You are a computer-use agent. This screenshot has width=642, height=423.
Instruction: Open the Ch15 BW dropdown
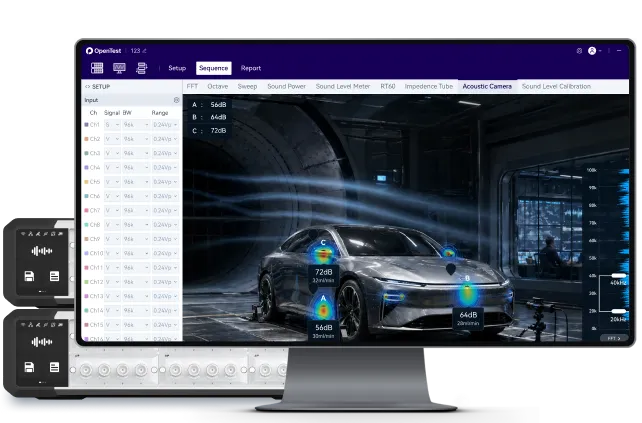coord(136,325)
